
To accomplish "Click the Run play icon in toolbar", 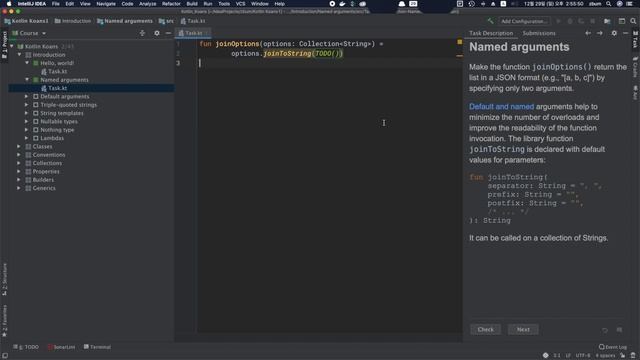I will pos(558,21).
